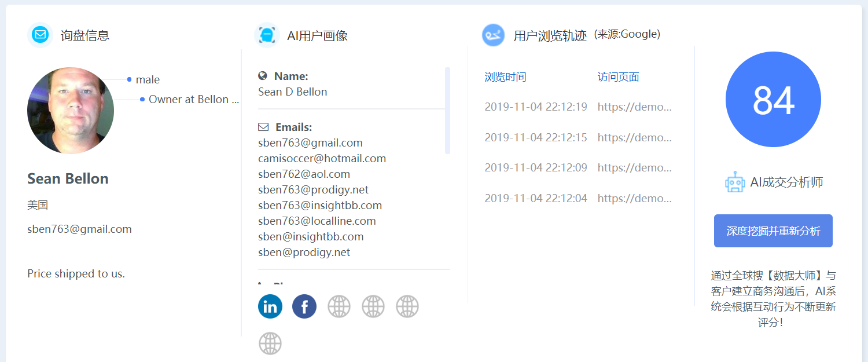Click the envelope icon beside Emails label
Viewport: 868px width, 362px height.
263,126
